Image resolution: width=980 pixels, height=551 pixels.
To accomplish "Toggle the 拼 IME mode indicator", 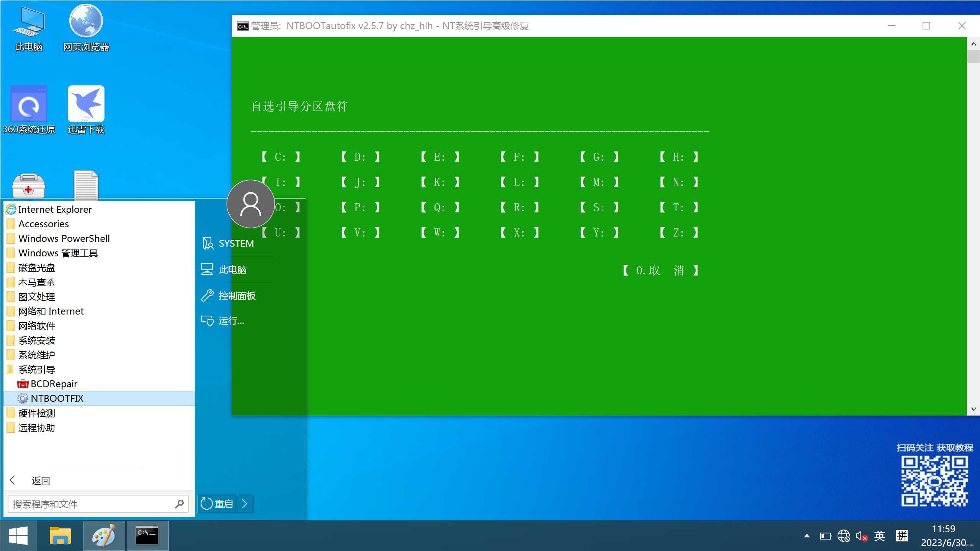I will 902,536.
